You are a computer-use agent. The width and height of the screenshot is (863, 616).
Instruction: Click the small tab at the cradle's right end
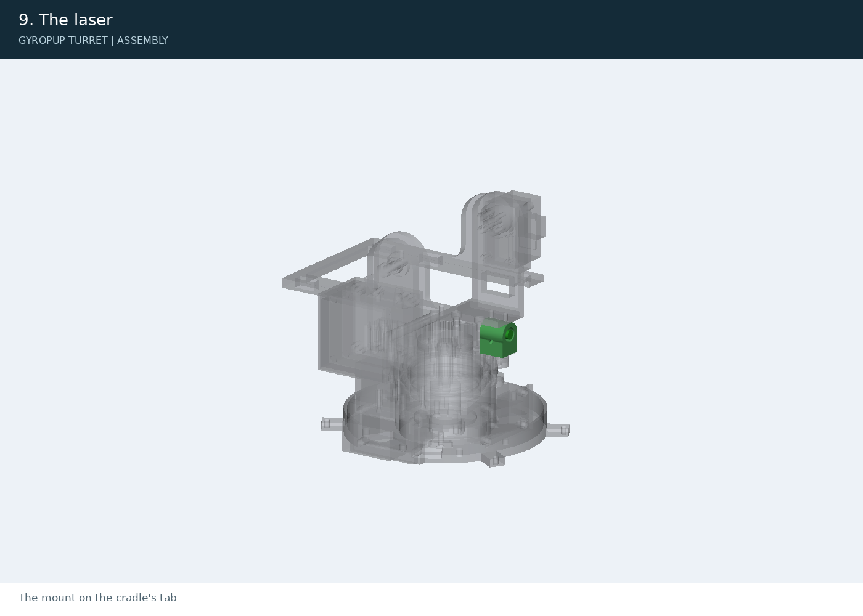[x=533, y=279]
